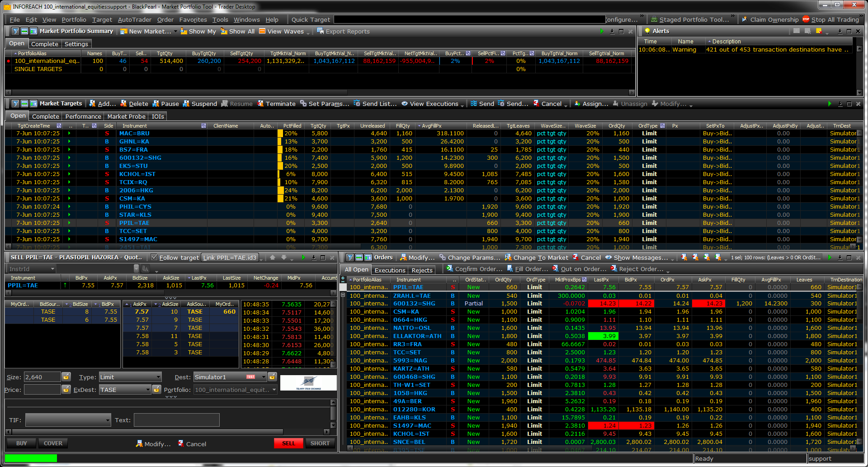The image size is (868, 467).
Task: Toggle the Follow target checkbox
Action: [154, 257]
